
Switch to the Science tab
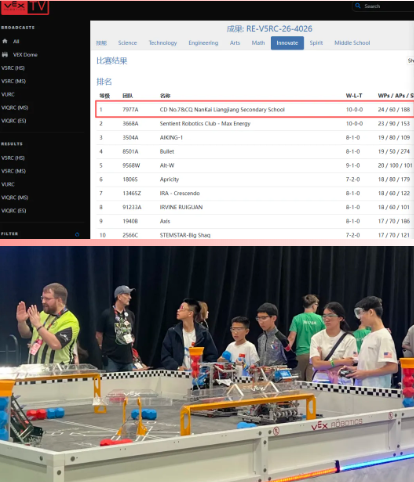click(127, 43)
